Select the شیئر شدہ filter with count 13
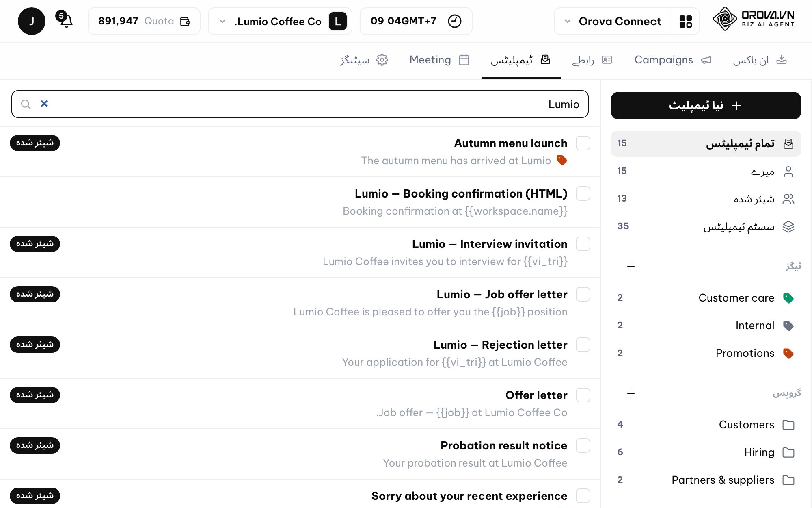 pos(706,199)
